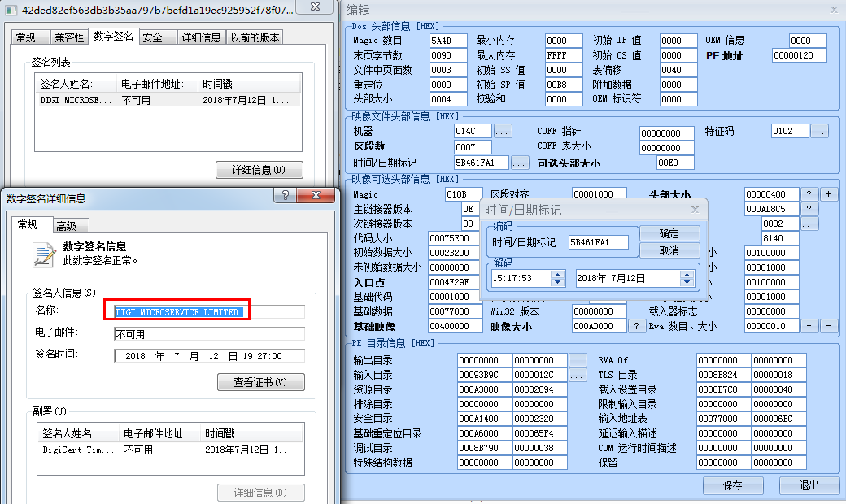Click the plus button beside 头部大小 value
This screenshot has height=504, width=846.
[828, 194]
